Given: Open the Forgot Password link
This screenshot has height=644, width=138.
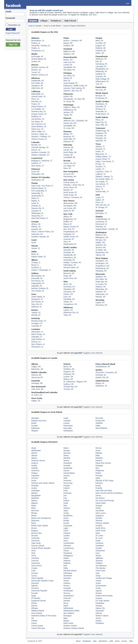Looking at the screenshot, I should tap(13, 33).
